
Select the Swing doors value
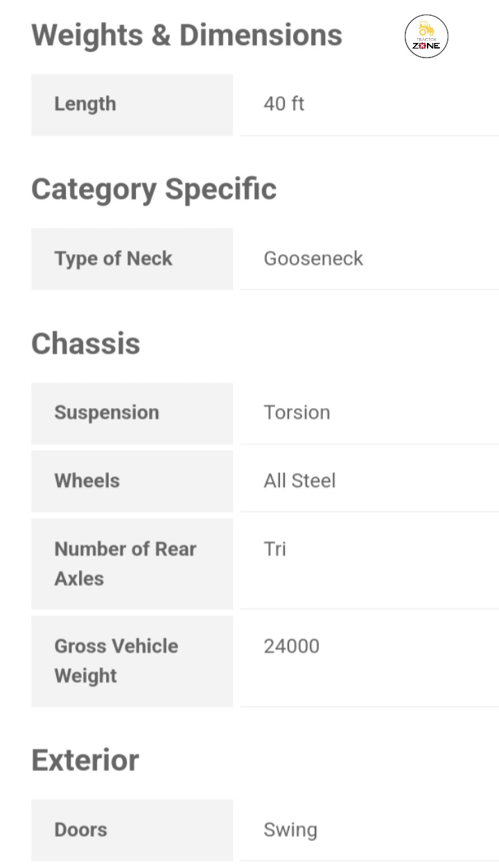point(290,830)
